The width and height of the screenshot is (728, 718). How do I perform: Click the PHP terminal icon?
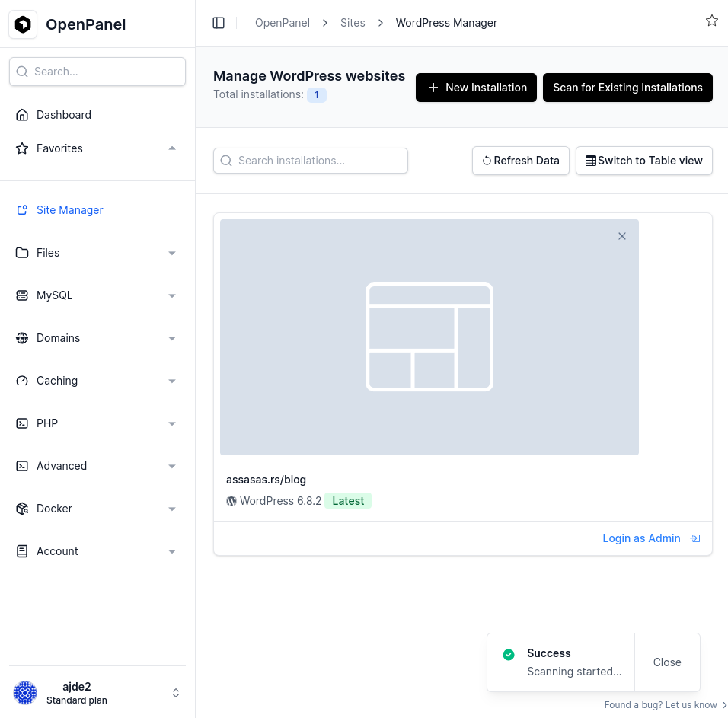pos(22,423)
